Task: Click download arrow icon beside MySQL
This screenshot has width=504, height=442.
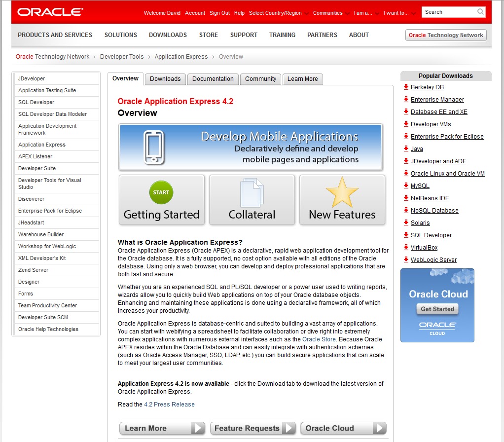Action: pos(406,185)
